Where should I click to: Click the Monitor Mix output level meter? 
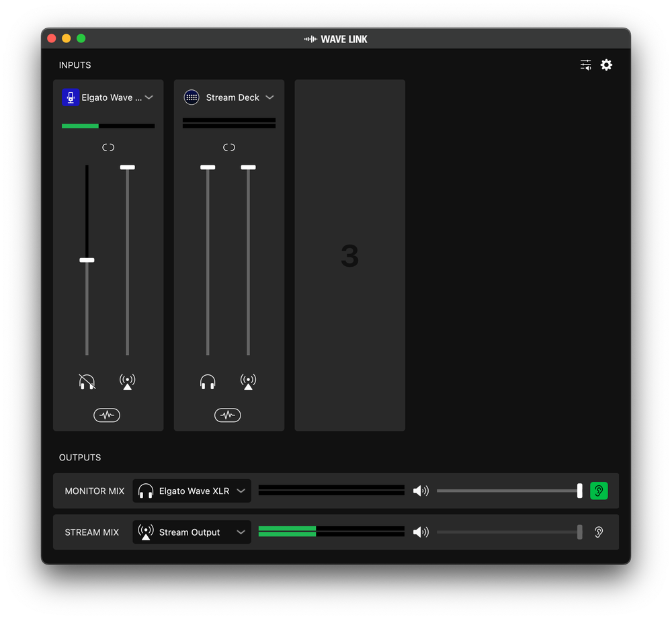click(x=331, y=491)
